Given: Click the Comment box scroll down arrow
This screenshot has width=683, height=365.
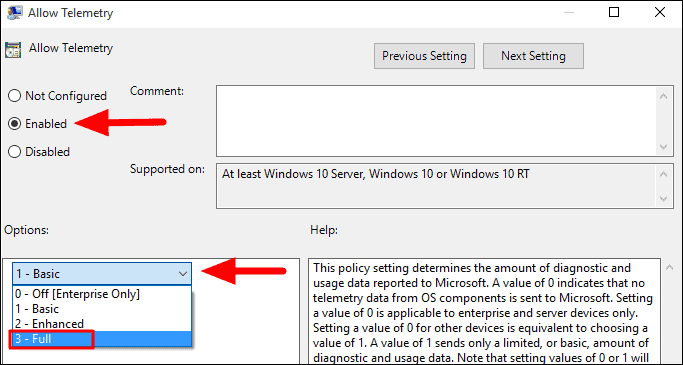Looking at the screenshot, I should (663, 147).
